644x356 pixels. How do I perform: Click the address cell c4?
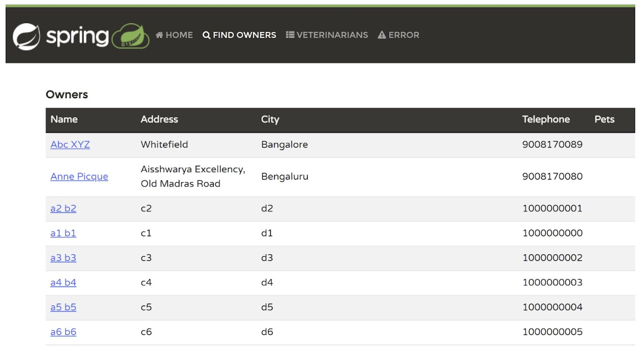pyautogui.click(x=146, y=282)
